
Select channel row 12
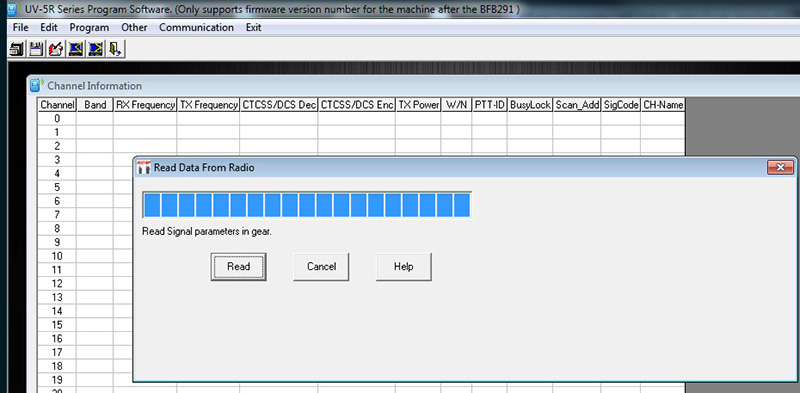(58, 284)
